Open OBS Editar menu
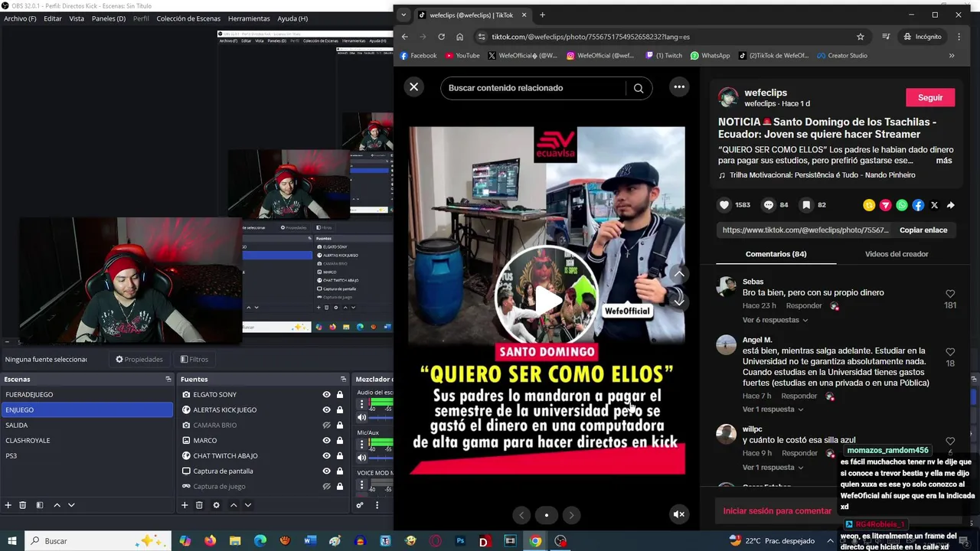980x551 pixels. click(x=53, y=18)
